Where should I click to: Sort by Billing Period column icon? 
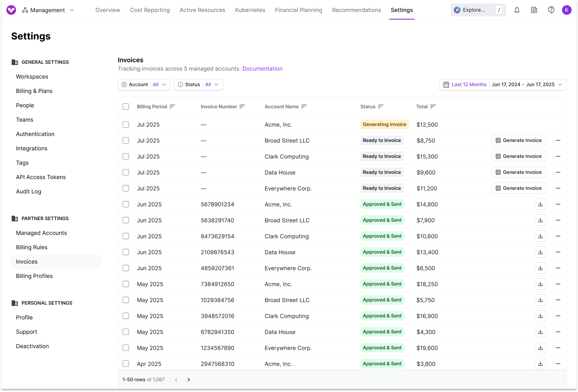172,106
